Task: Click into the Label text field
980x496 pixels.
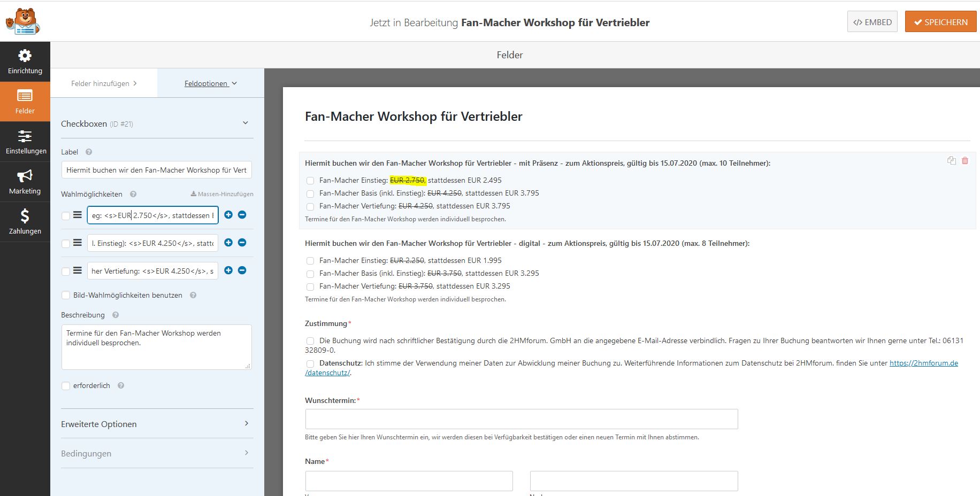Action: pos(157,170)
